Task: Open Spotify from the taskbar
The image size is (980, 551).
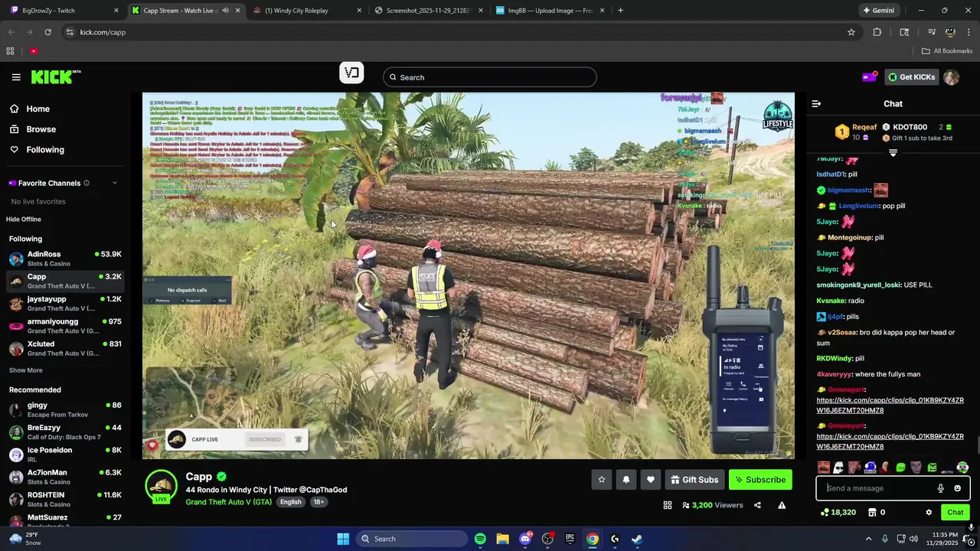Action: [480, 539]
